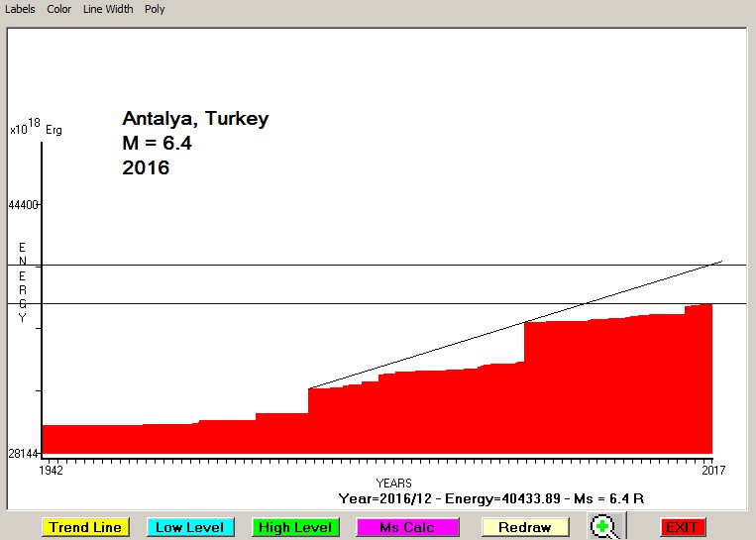Open the Poly menu
The width and height of the screenshot is (756, 540).
[155, 9]
